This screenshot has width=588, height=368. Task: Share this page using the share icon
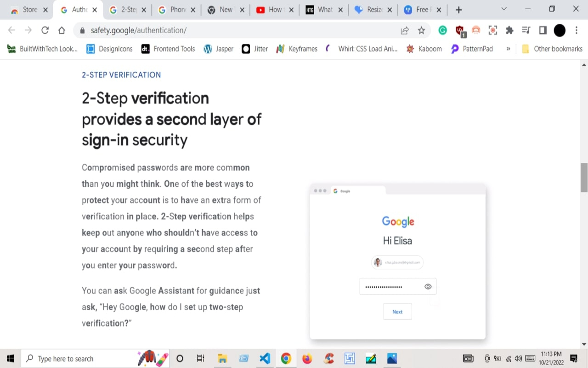405,30
